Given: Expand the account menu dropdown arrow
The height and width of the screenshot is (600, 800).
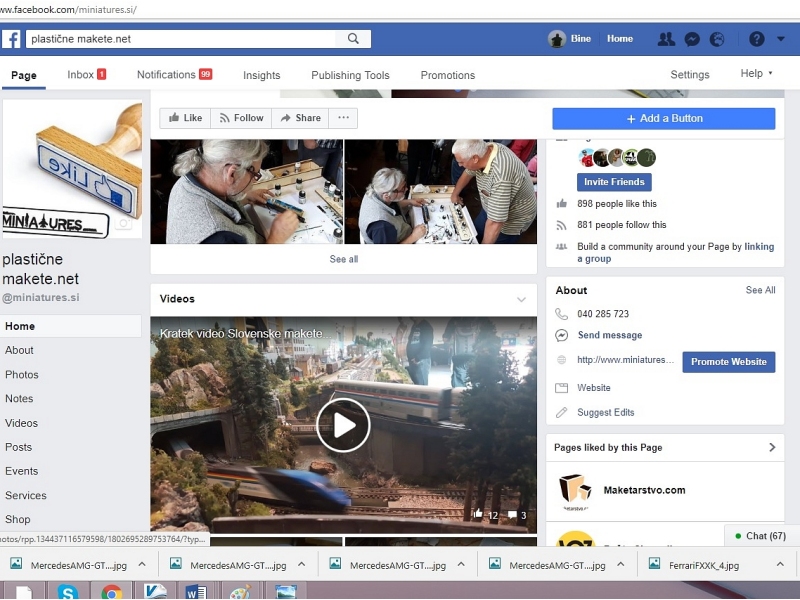Looking at the screenshot, I should 781,39.
